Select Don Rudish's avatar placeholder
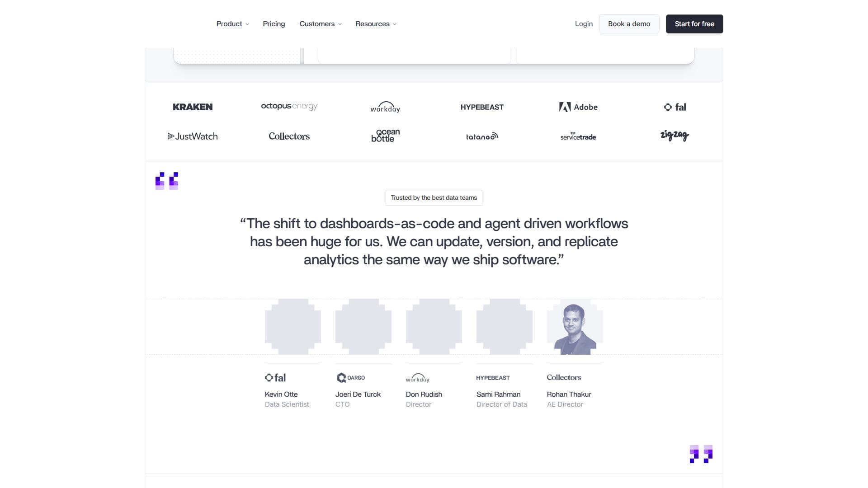Viewport: 868px width, 488px height. click(434, 327)
